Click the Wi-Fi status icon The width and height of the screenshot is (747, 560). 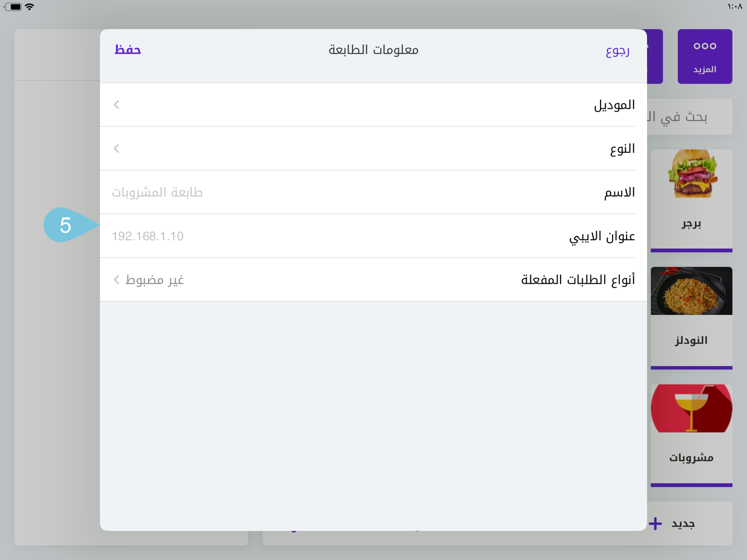(30, 7)
